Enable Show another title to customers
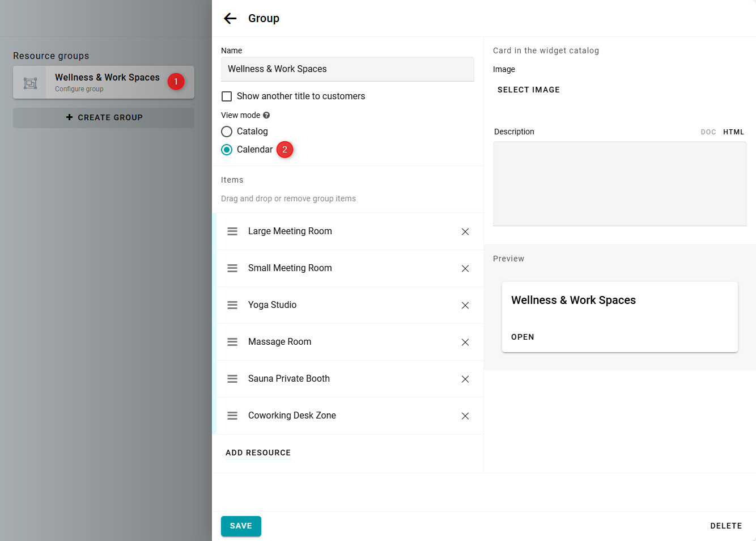 pyautogui.click(x=227, y=96)
